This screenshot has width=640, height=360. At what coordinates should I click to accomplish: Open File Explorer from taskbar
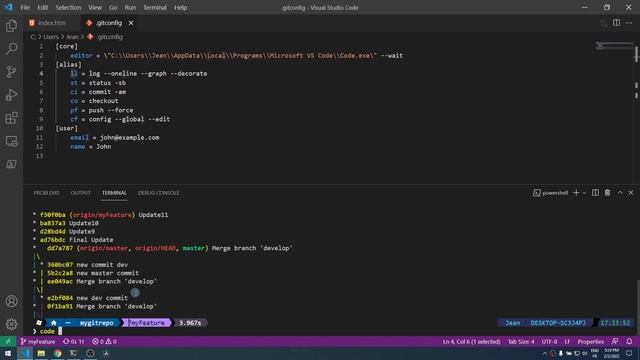click(41, 353)
